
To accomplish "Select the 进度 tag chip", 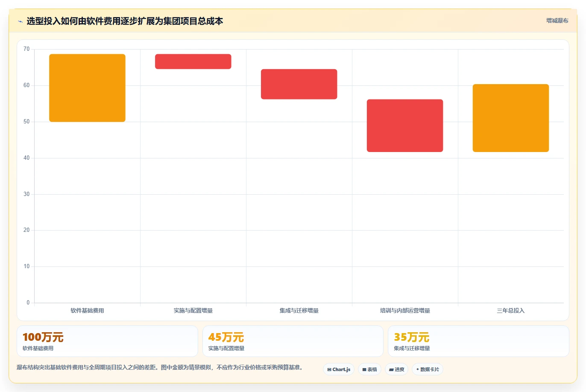I will (397, 369).
